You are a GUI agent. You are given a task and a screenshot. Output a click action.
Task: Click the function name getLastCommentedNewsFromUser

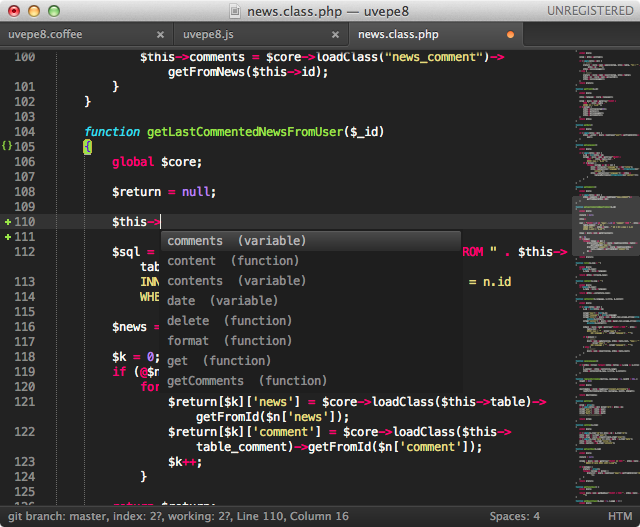click(245, 132)
